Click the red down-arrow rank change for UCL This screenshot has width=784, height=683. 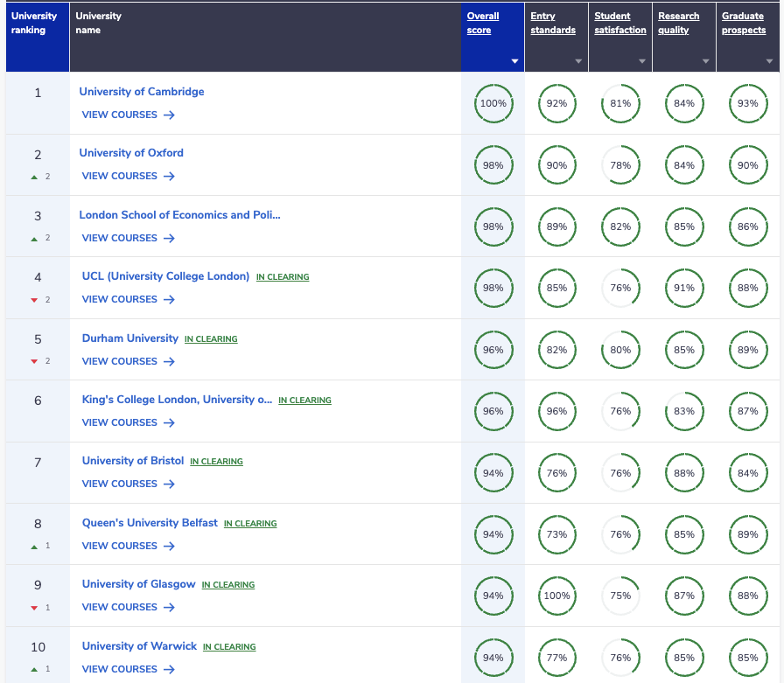point(34,300)
